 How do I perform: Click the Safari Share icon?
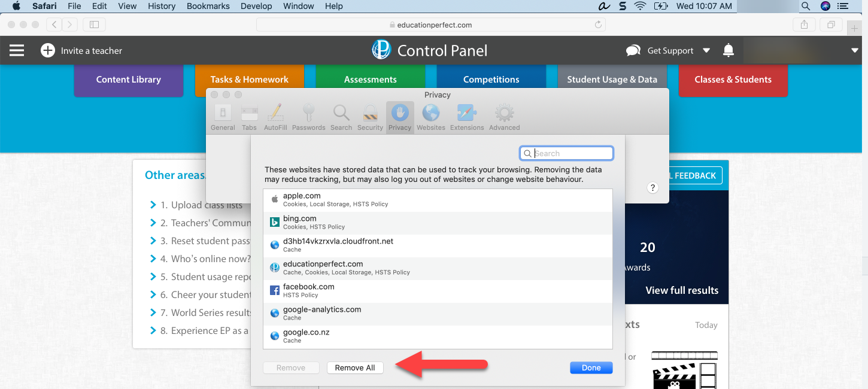click(804, 25)
